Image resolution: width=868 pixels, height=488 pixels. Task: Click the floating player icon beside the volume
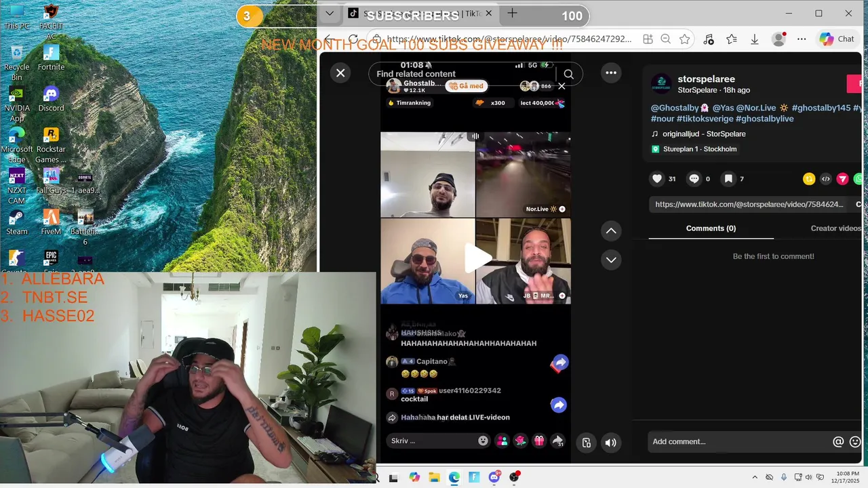point(587,443)
